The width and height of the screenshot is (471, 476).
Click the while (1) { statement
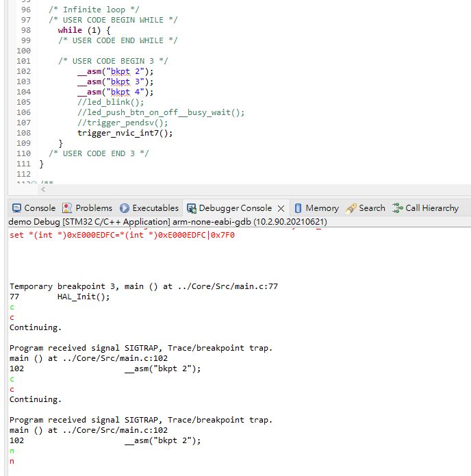click(x=84, y=30)
